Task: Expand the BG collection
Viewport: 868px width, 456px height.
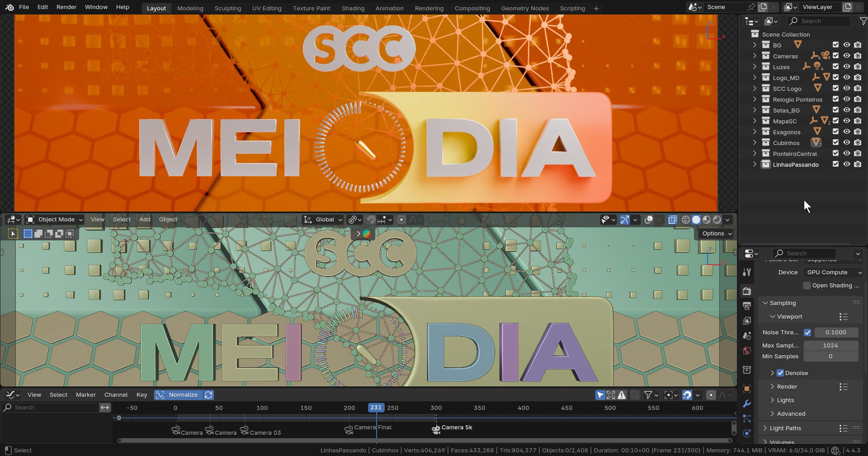Action: [x=755, y=45]
